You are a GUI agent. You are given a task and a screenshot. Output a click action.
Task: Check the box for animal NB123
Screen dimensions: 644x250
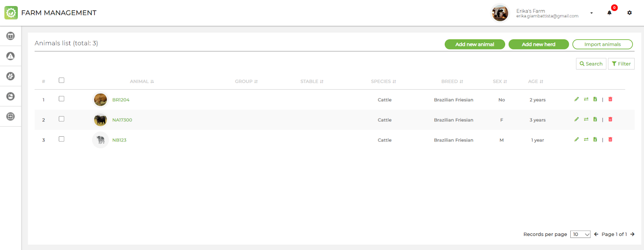pos(62,139)
